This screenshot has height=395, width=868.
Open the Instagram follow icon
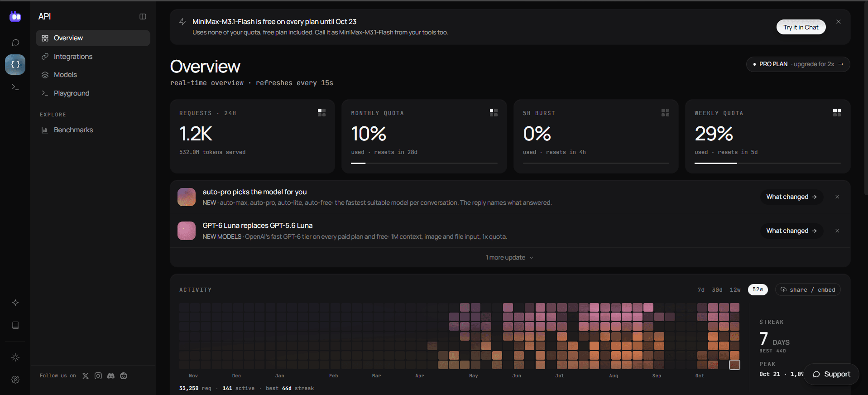point(98,376)
